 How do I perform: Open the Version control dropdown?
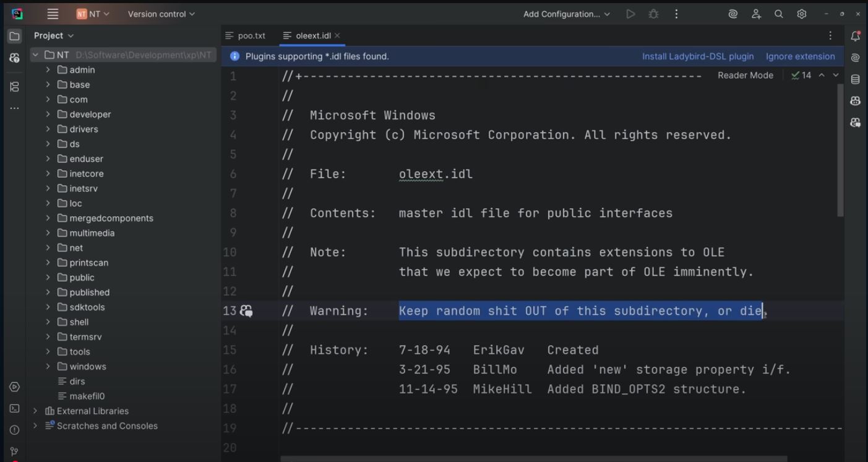(x=161, y=14)
